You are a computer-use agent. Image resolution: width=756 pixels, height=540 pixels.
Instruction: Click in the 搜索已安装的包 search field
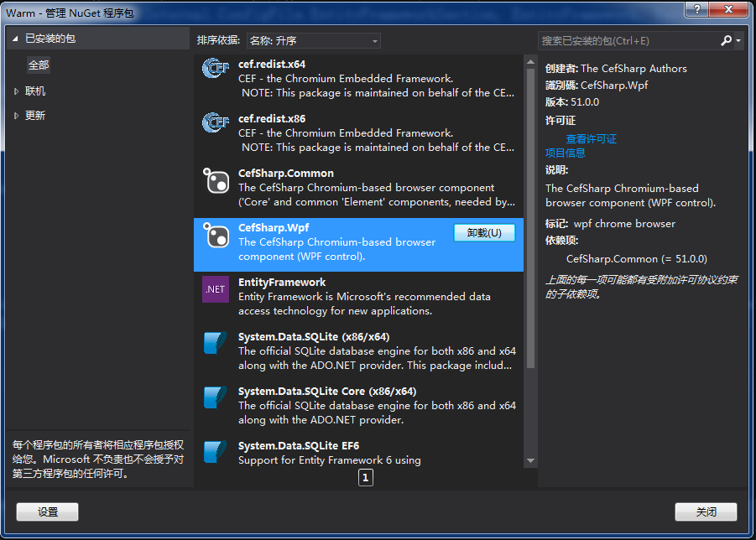(x=628, y=41)
